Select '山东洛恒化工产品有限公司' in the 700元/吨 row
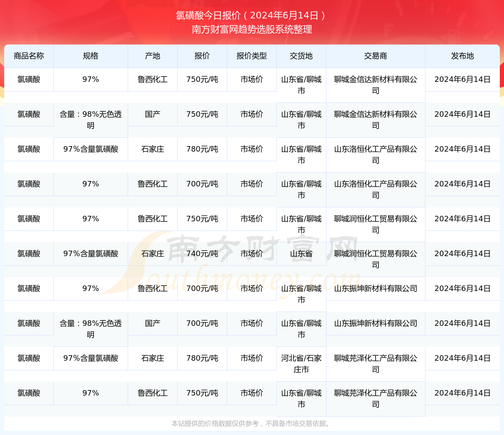Viewport: 504px width, 435px height. click(375, 189)
